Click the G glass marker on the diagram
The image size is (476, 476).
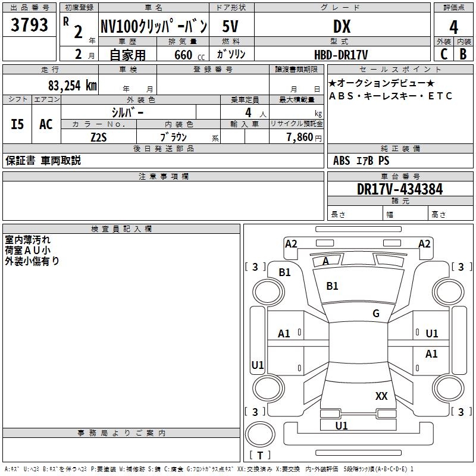coord(376,314)
